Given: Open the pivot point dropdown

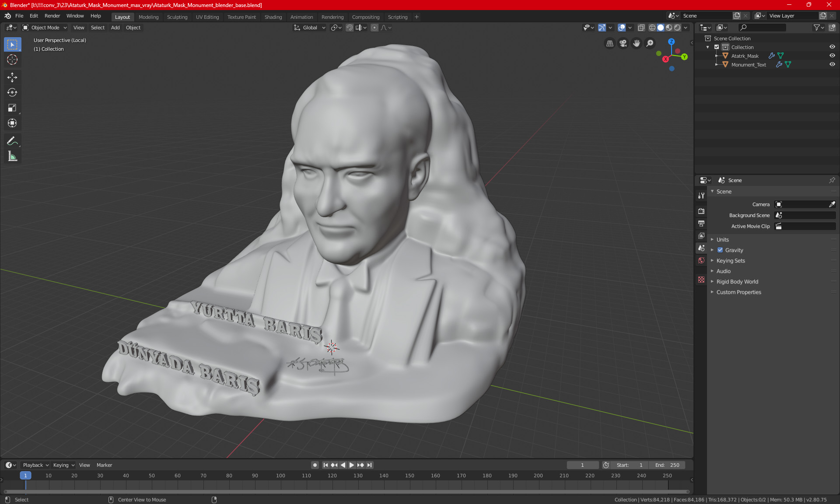Looking at the screenshot, I should 336,28.
